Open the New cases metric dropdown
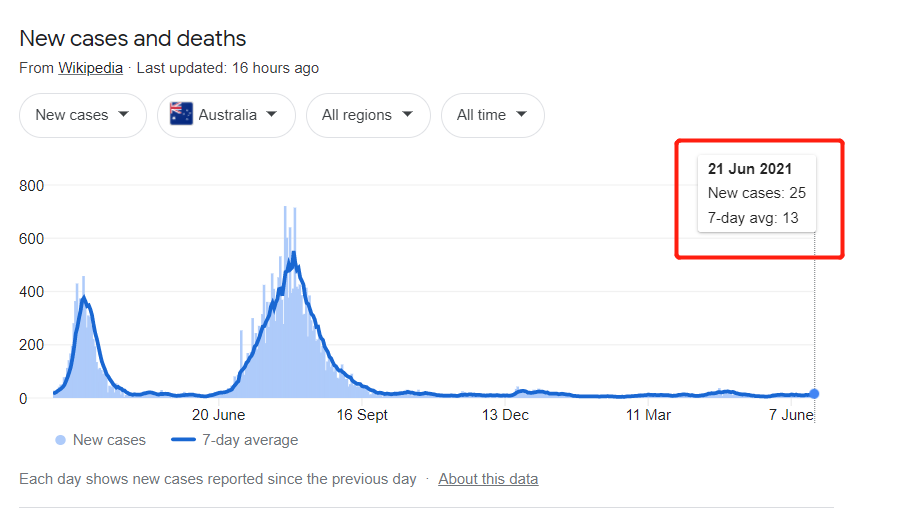 click(82, 115)
